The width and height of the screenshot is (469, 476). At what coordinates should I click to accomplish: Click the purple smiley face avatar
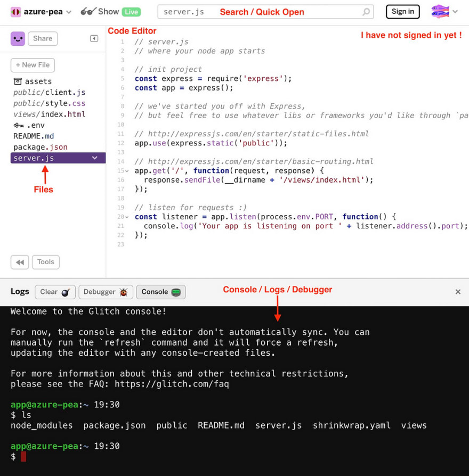coord(18,38)
